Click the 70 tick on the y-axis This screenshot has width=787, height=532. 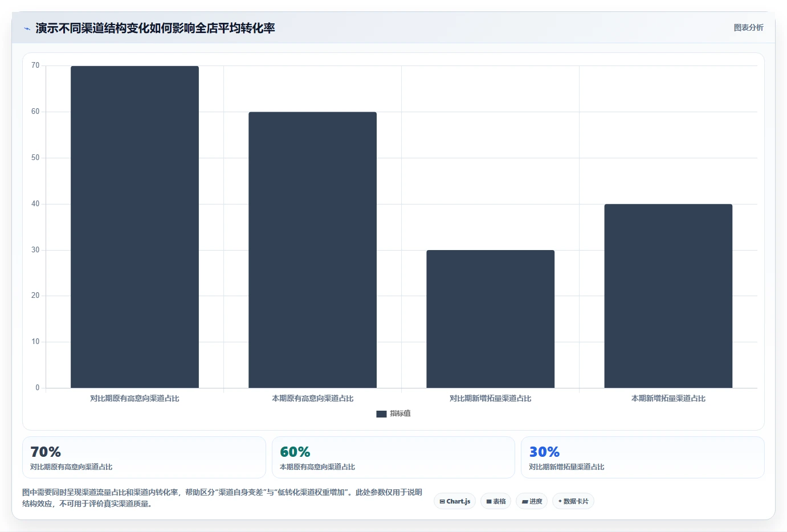(35, 66)
